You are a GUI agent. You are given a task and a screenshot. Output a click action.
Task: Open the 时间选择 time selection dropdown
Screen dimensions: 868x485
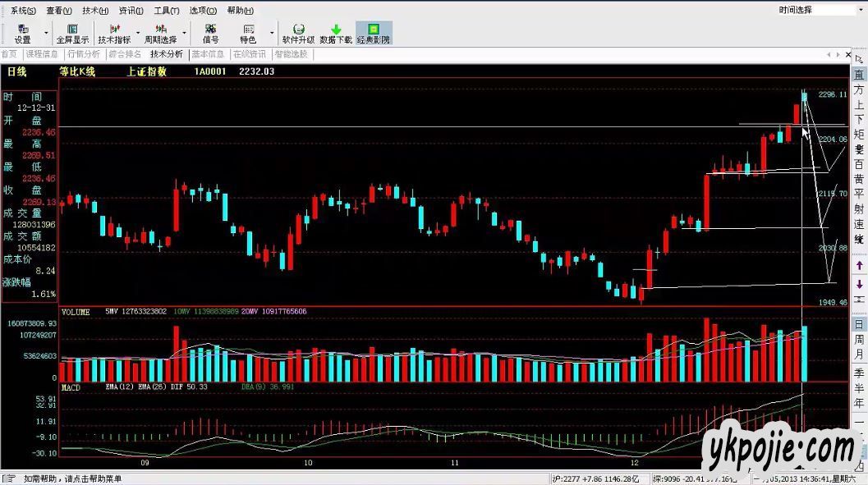(x=817, y=10)
